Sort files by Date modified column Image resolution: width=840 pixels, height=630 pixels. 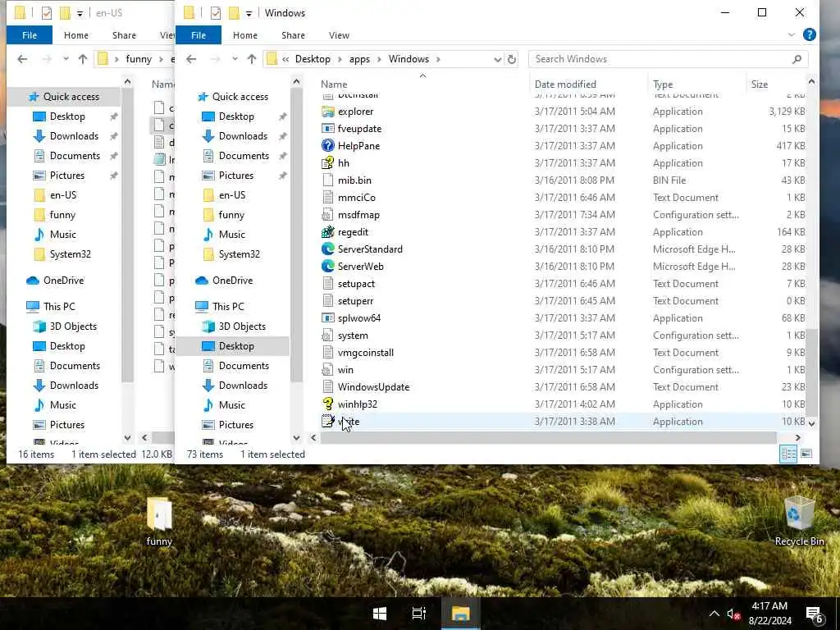565,84
